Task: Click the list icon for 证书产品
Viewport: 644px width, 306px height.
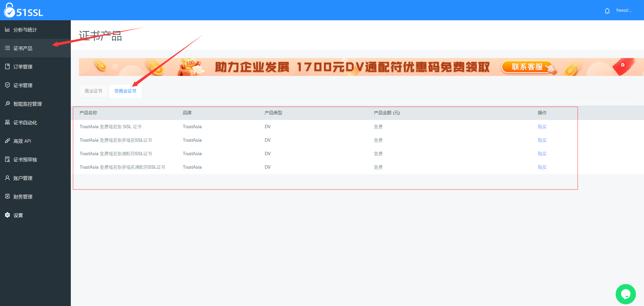Action: 7,48
